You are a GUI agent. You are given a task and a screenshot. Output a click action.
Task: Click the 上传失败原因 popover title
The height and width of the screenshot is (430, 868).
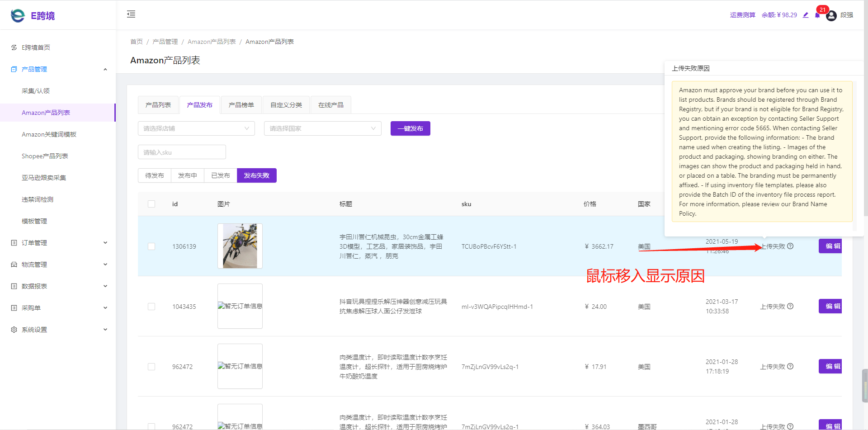(x=691, y=68)
